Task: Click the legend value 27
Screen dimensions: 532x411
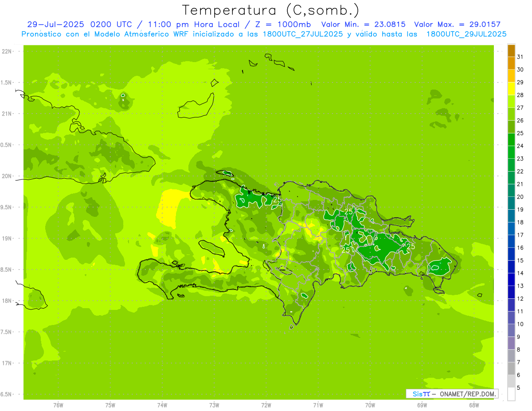Action: click(x=520, y=108)
